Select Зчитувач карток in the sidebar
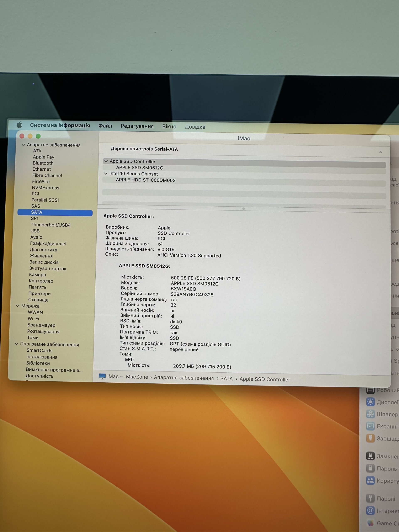This screenshot has height=532, width=399. [48, 268]
